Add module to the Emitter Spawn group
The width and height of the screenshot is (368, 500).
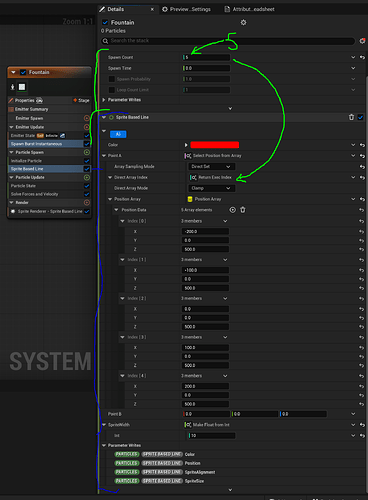(87, 118)
